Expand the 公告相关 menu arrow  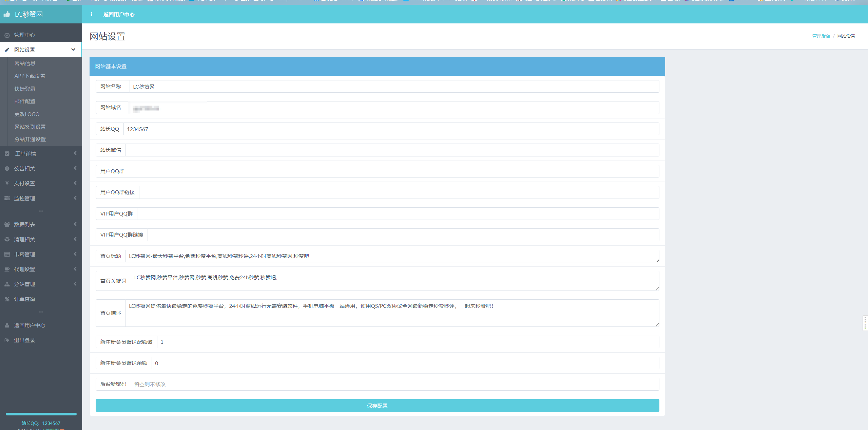point(75,168)
